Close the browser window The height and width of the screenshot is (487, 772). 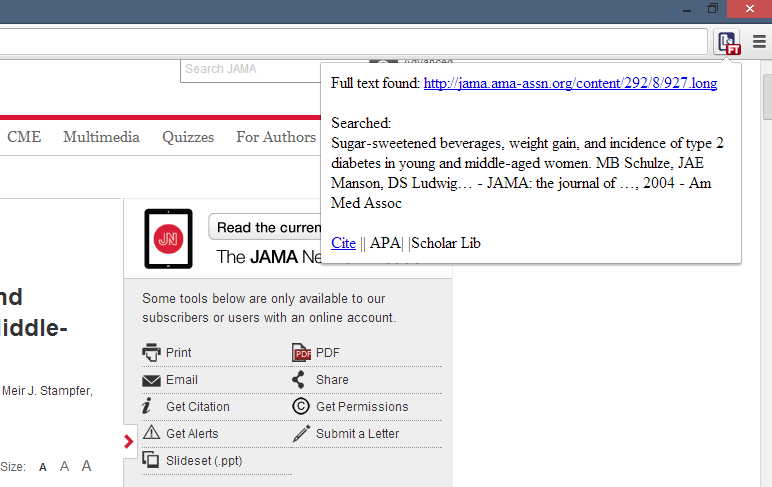(x=749, y=8)
